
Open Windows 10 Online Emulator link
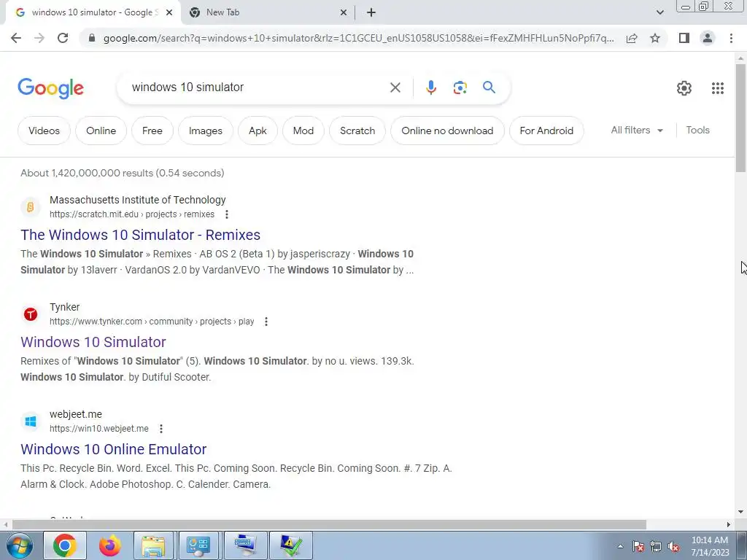pos(113,449)
